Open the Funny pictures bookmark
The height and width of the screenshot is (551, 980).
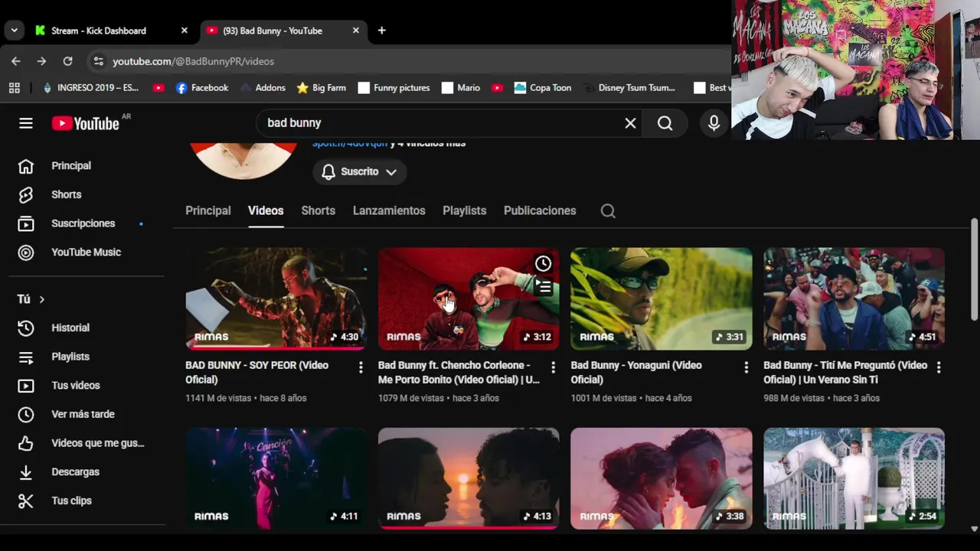point(394,88)
